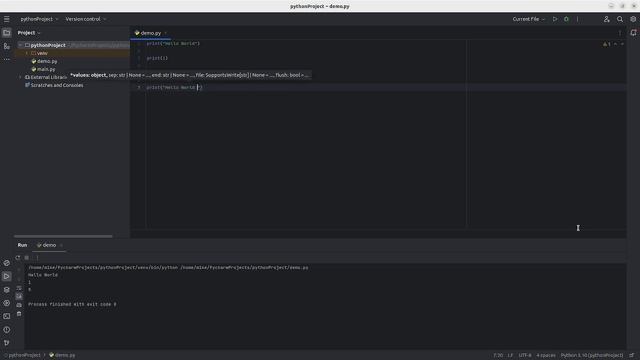Open the Terminal tool window icon

pyautogui.click(x=7, y=316)
